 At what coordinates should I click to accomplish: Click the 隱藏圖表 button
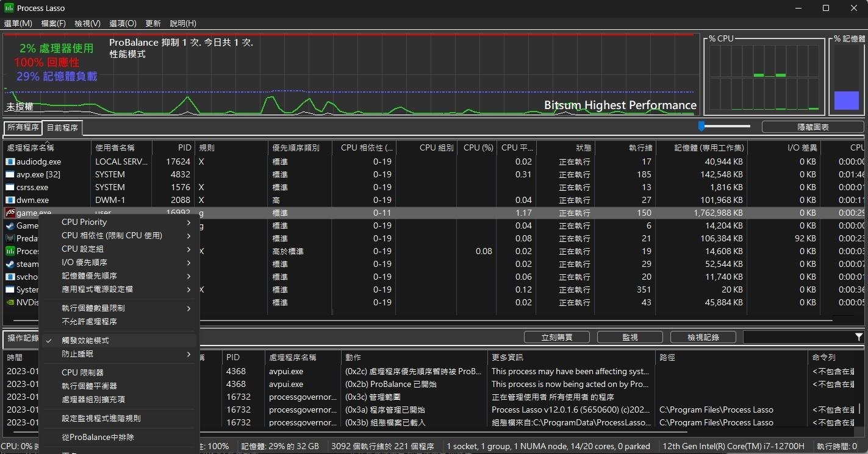click(812, 127)
